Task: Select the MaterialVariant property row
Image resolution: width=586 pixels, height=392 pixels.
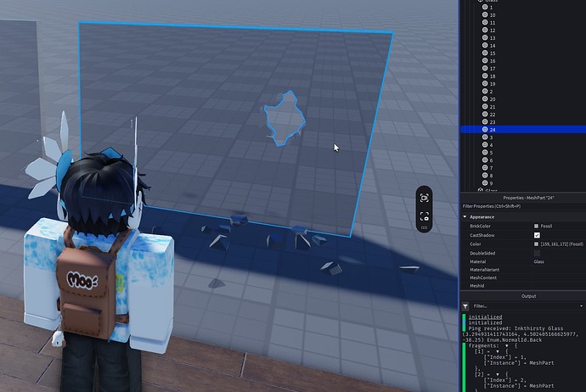Action: [x=523, y=270]
